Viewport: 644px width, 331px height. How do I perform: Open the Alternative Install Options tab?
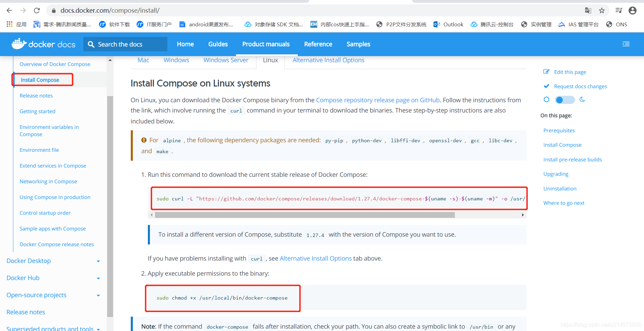328,60
